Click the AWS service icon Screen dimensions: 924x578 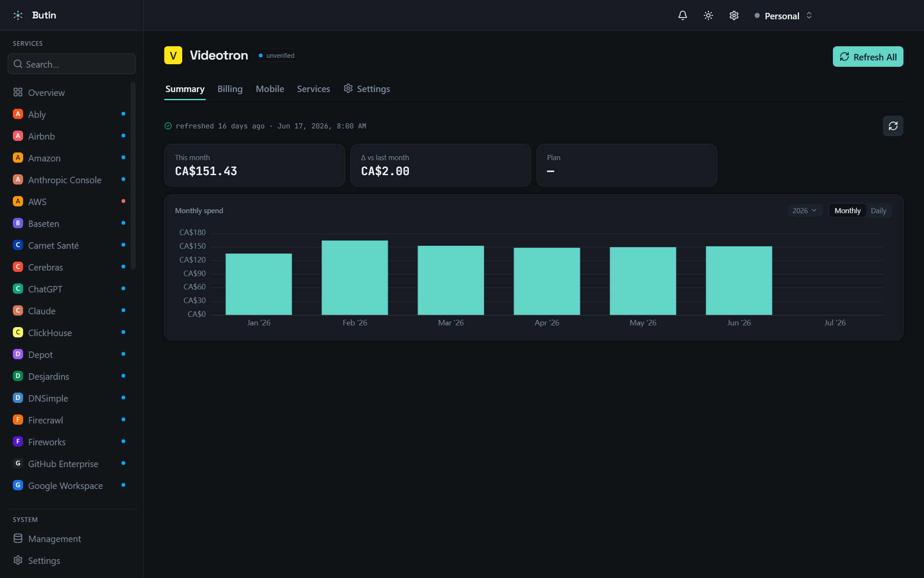point(18,201)
